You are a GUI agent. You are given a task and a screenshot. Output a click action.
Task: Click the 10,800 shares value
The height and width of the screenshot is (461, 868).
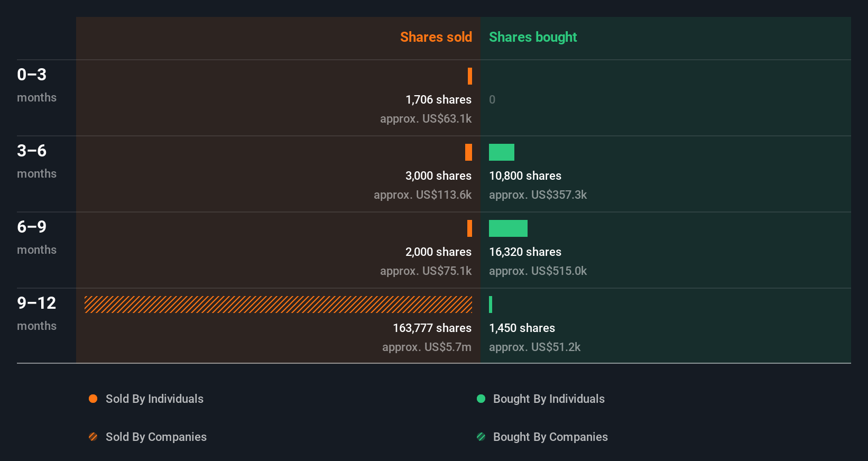tap(525, 176)
